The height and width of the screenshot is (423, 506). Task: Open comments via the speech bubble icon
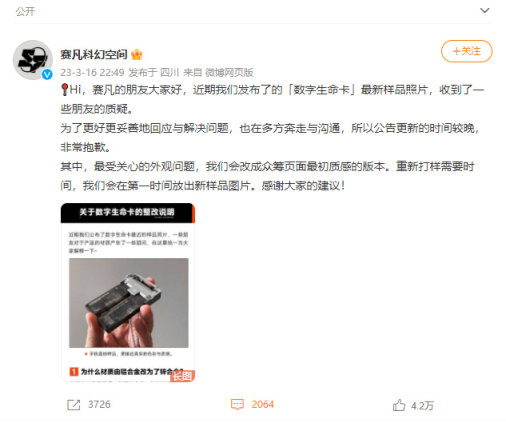[237, 404]
